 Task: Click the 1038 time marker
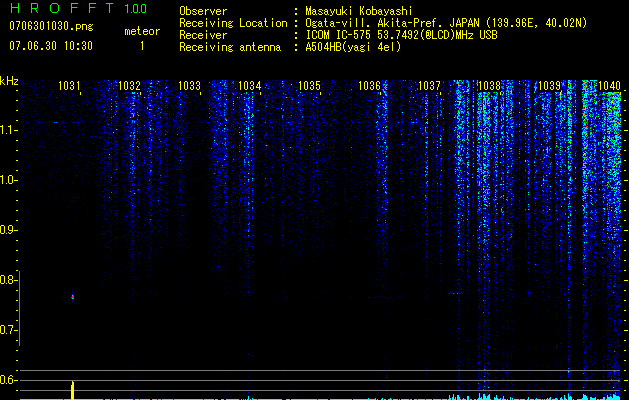pyautogui.click(x=489, y=85)
